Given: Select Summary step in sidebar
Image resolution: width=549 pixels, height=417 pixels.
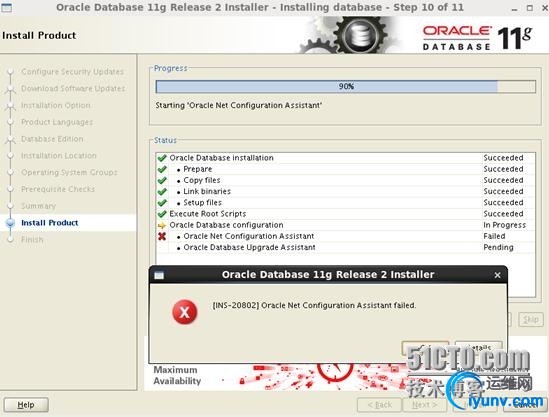Looking at the screenshot, I should click(x=39, y=206).
